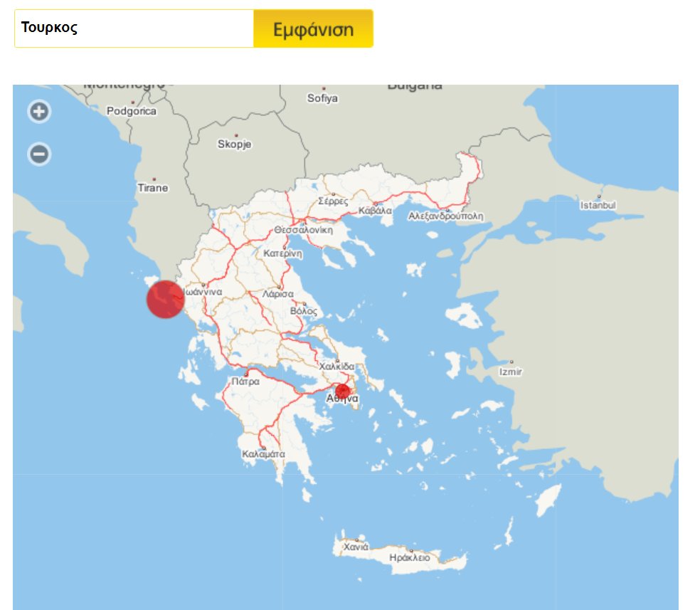
Task: Click the Λάρισα city label
Action: point(277,294)
